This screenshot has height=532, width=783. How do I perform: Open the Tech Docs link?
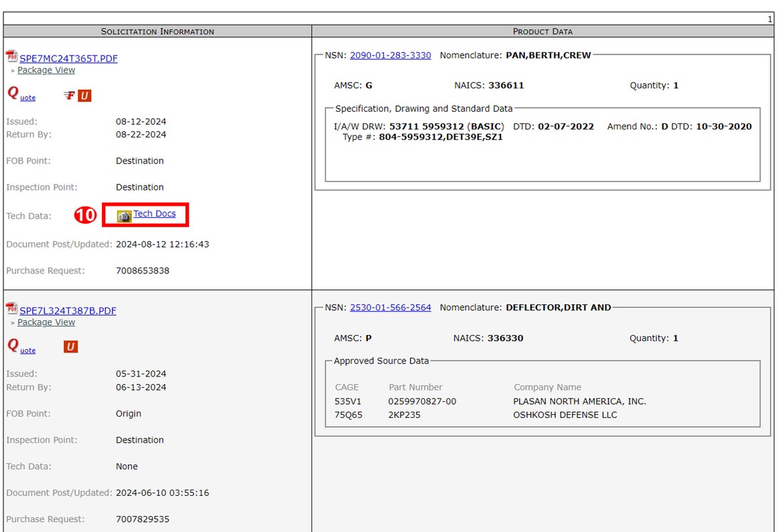155,214
